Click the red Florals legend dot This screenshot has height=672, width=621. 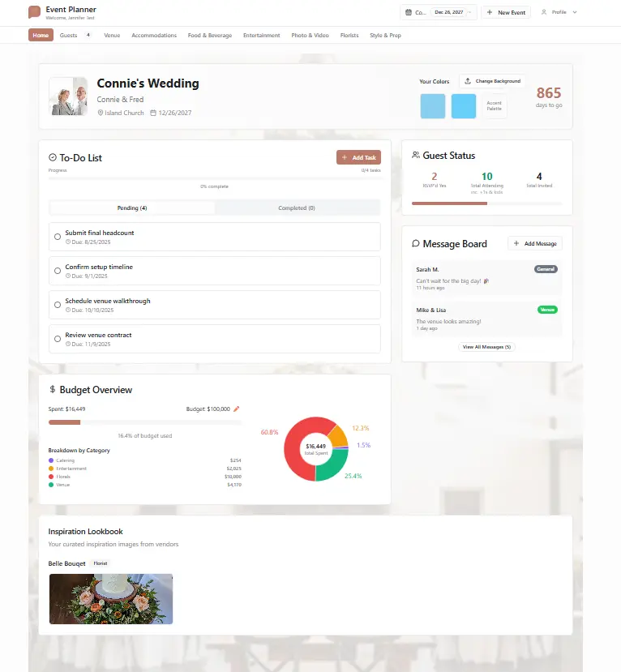(51, 477)
